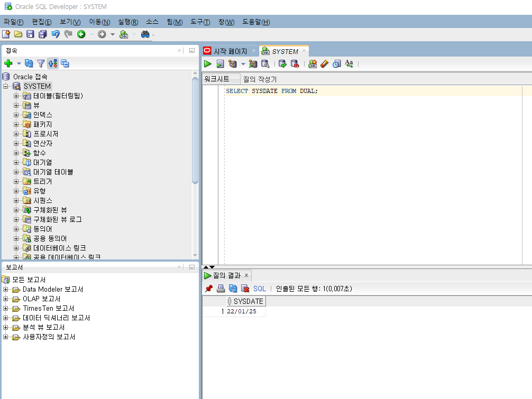
Task: Open dropdown arrow next to New Connection
Action: tap(19, 63)
